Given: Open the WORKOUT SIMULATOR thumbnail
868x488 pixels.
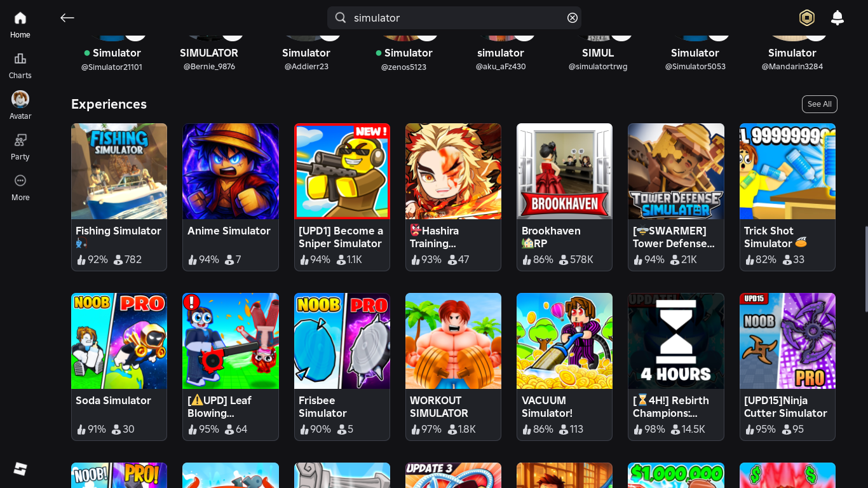Looking at the screenshot, I should point(453,341).
